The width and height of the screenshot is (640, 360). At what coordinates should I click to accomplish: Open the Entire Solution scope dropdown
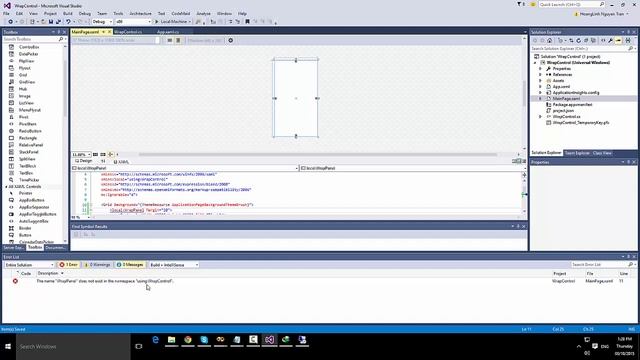29,265
